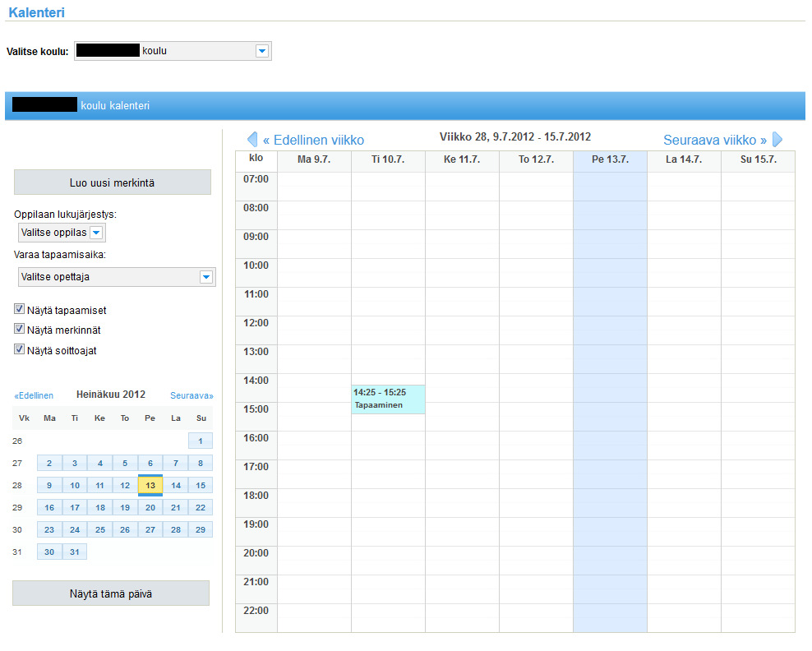
Task: Click the 07:00 time label
Action: tap(256, 179)
